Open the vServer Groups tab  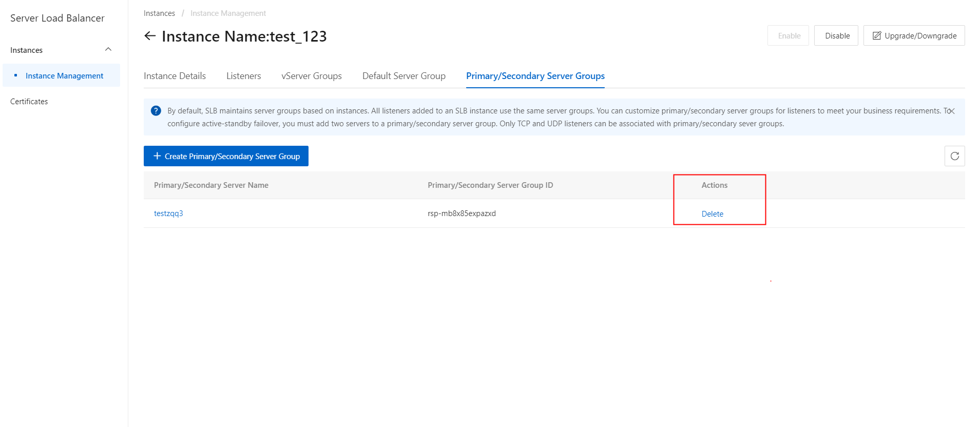click(312, 76)
